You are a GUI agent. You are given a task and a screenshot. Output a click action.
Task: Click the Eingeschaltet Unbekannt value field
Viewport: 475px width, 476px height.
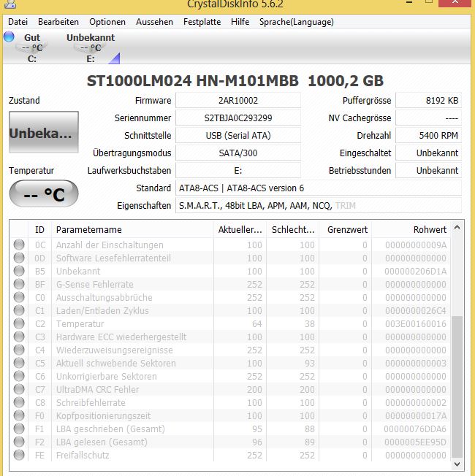[428, 153]
